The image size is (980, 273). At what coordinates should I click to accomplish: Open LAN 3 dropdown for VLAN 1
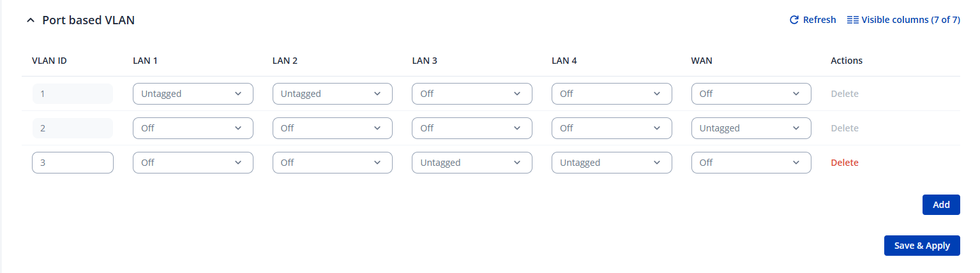(472, 94)
